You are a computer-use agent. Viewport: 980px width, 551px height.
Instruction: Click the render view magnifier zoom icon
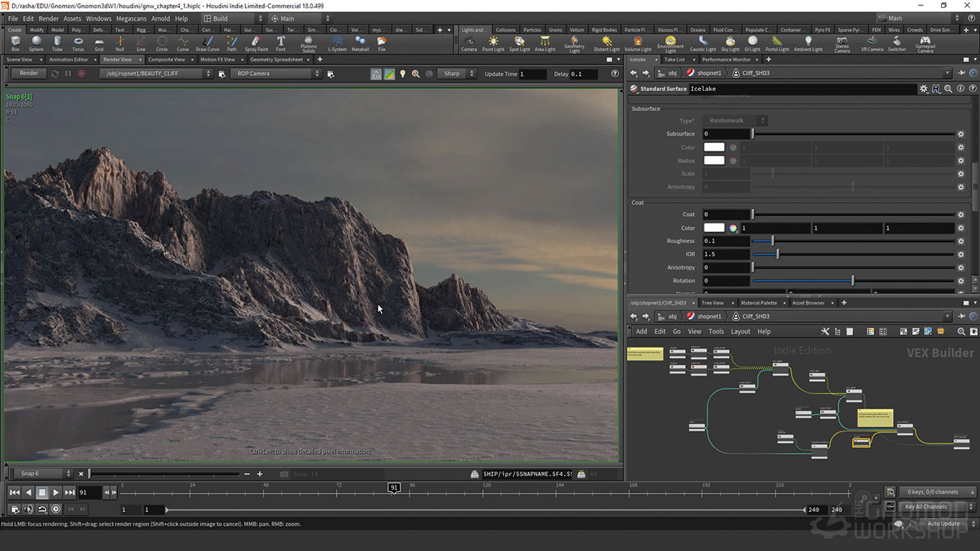[x=416, y=73]
